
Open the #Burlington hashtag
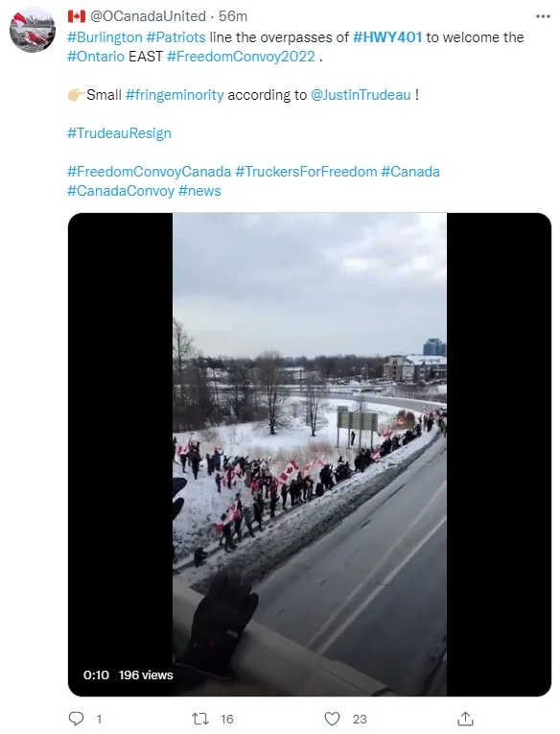[x=105, y=37]
